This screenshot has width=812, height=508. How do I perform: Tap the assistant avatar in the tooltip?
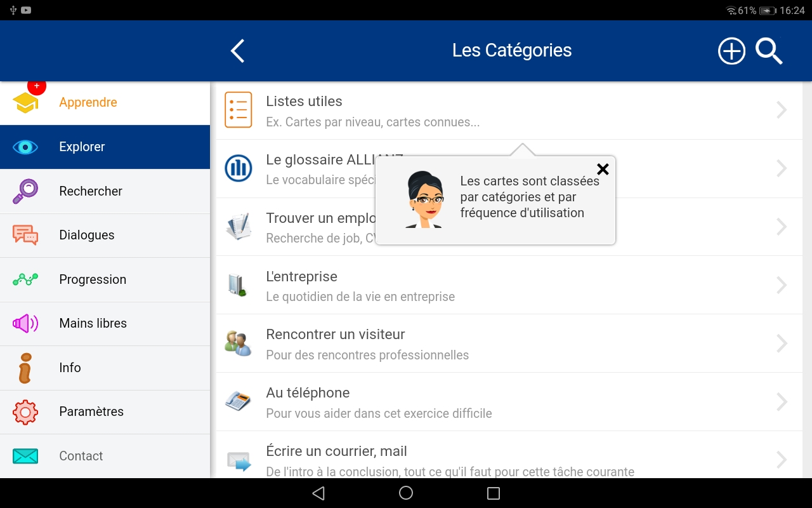(424, 199)
